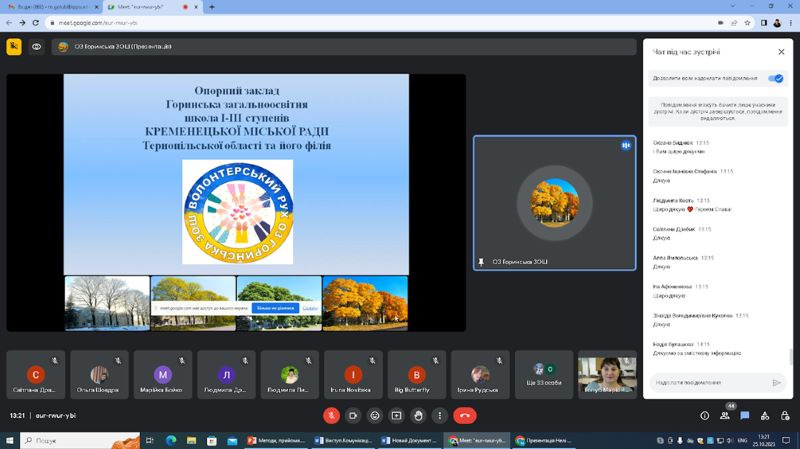The height and width of the screenshot is (449, 800).
Task: Switch to the PowerPoint taskbar window
Action: pos(276,440)
